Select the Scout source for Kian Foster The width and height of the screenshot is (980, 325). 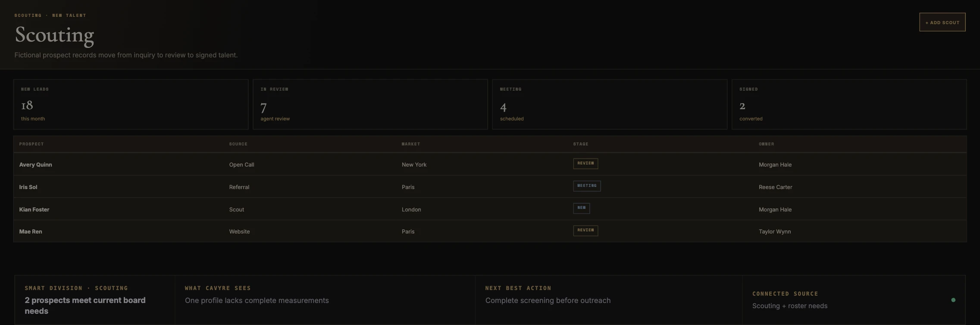coord(237,209)
